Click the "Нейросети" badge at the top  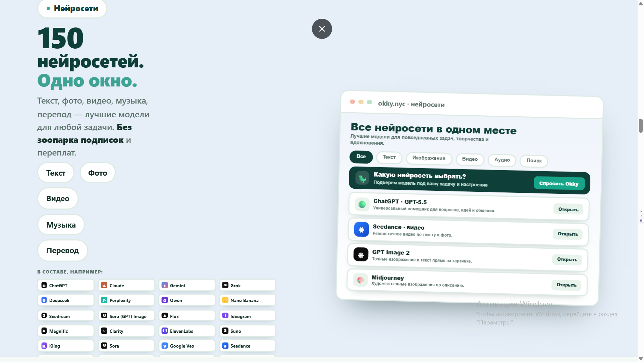click(72, 8)
